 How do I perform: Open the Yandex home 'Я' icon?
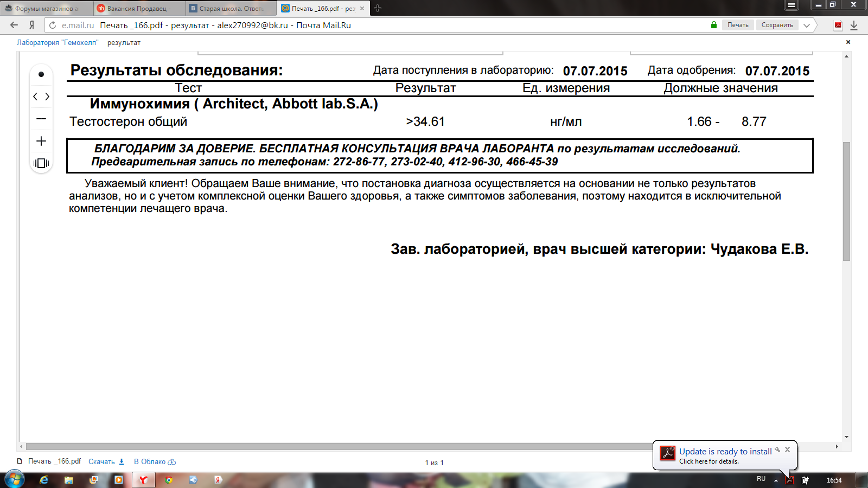point(31,25)
